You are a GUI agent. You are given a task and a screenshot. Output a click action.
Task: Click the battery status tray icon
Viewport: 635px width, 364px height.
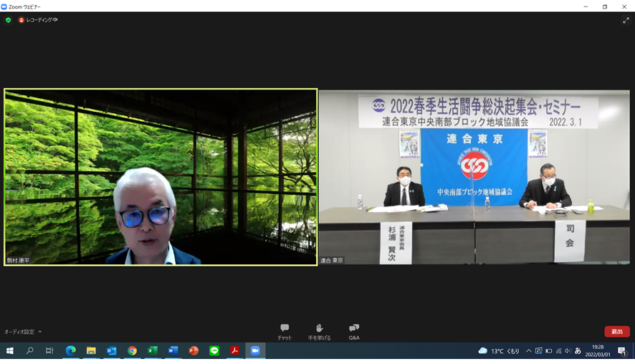[x=549, y=351]
